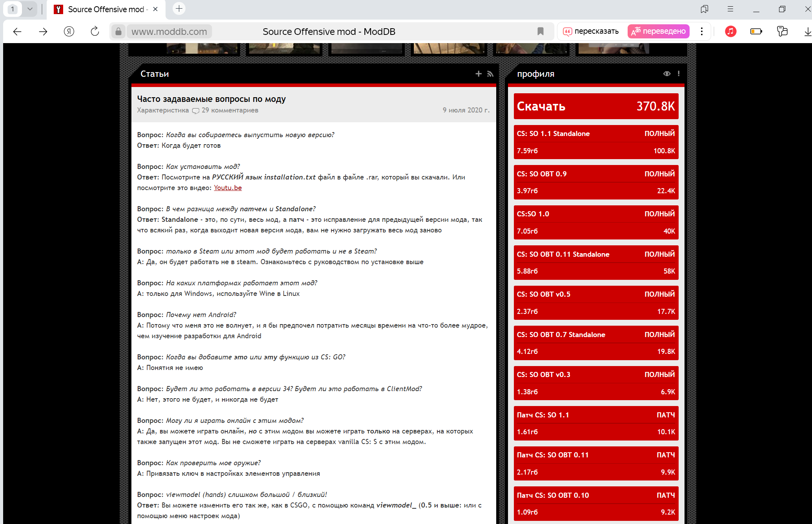Click the Характеристика category label
The image size is (812, 524).
(x=163, y=111)
